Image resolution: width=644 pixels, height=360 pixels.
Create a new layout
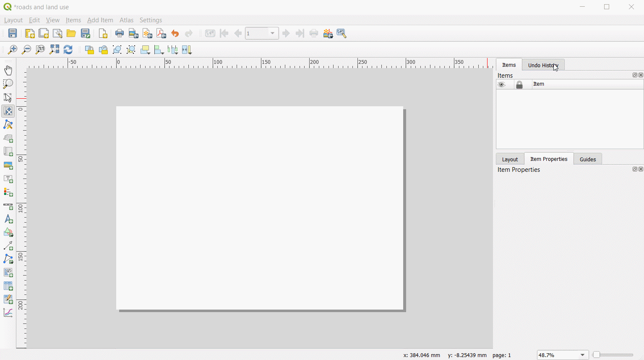pyautogui.click(x=30, y=34)
